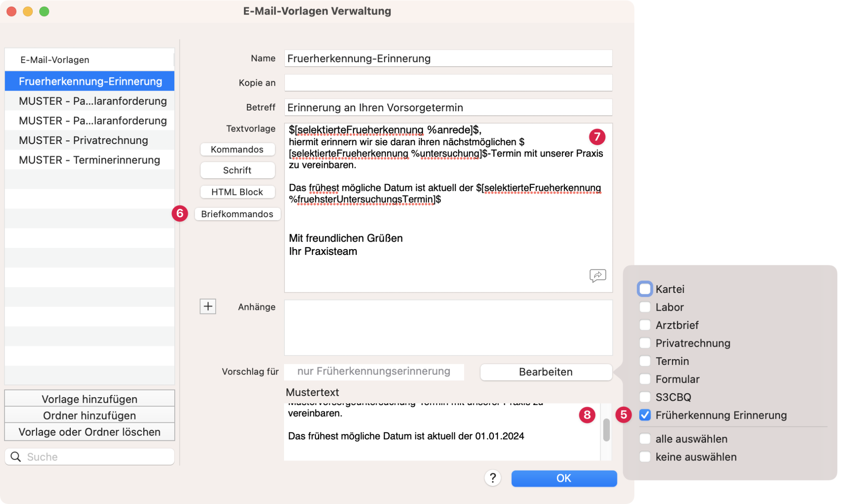Click the Mustertext preview text
The height and width of the screenshot is (504, 848).
[442, 431]
